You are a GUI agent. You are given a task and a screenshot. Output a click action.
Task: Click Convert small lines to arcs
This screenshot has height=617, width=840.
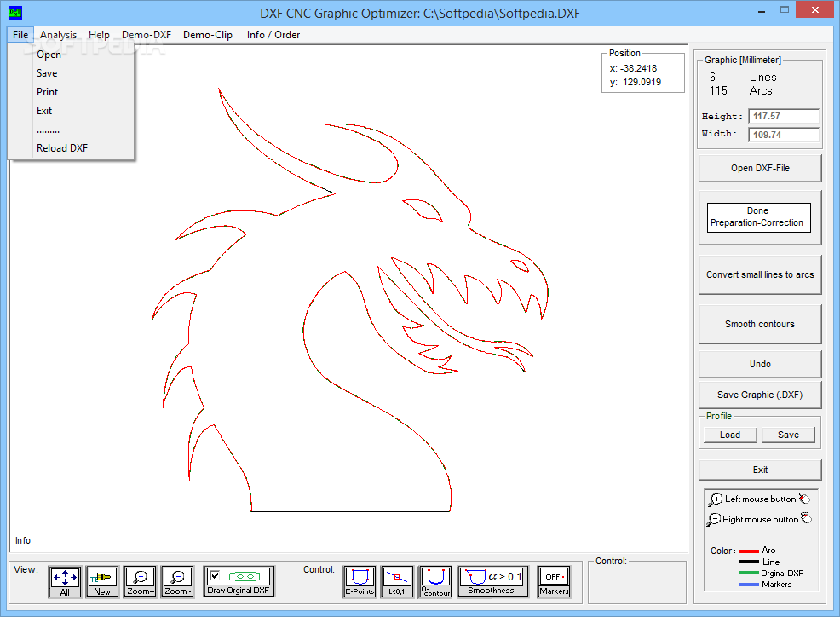760,274
